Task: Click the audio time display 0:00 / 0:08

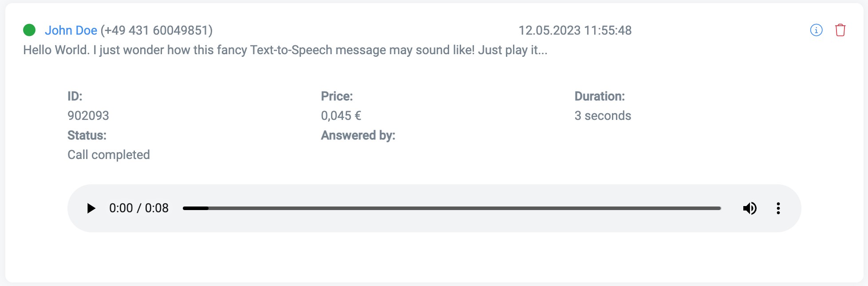Action: pos(139,208)
